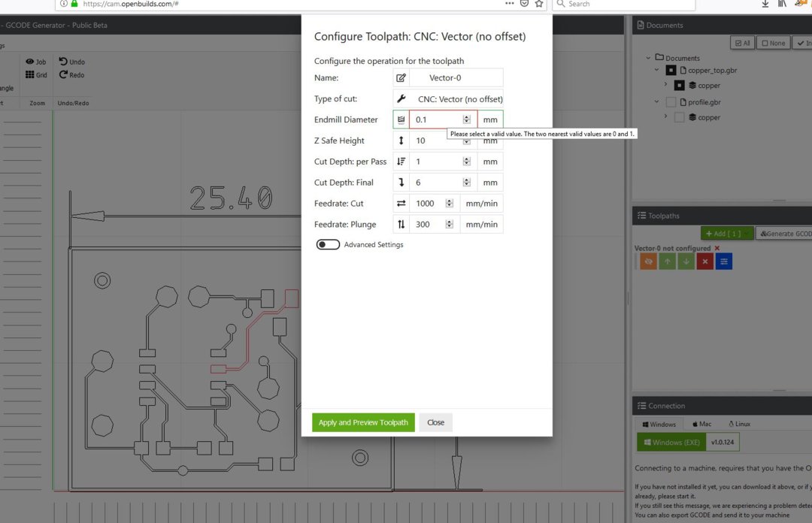
Task: Toggle the copper_top.gbr document checkbox
Action: click(x=671, y=70)
